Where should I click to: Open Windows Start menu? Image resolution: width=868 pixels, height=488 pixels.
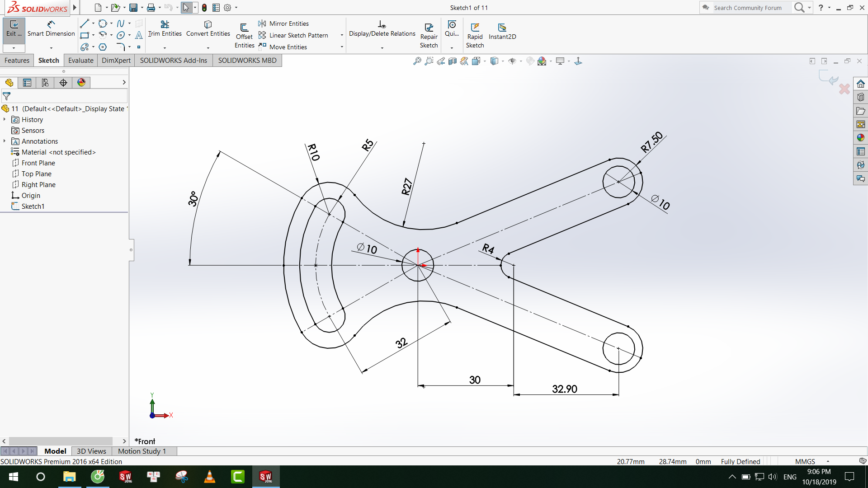(14, 477)
